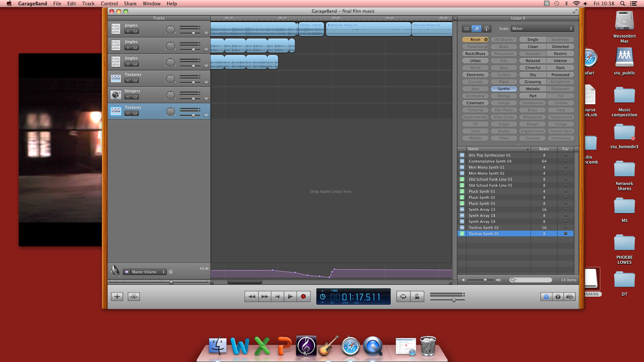Check the Fav box for 80s Pop Synthesizer 01

(566, 155)
